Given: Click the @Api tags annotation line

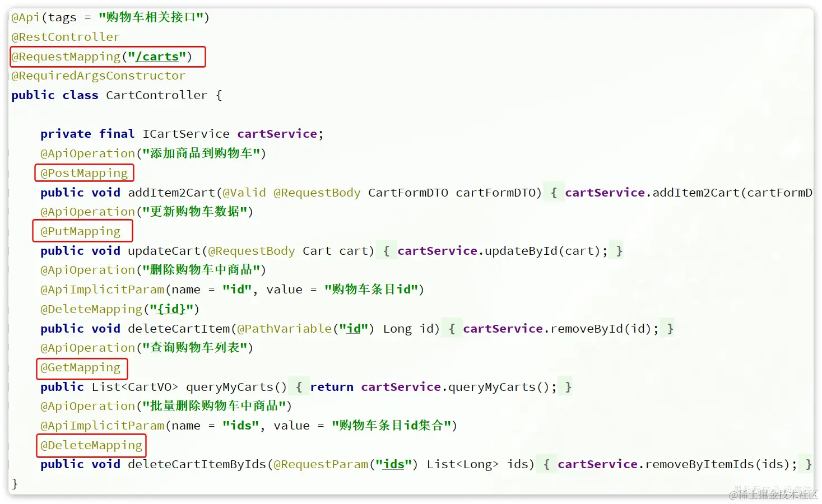Looking at the screenshot, I should (110, 17).
